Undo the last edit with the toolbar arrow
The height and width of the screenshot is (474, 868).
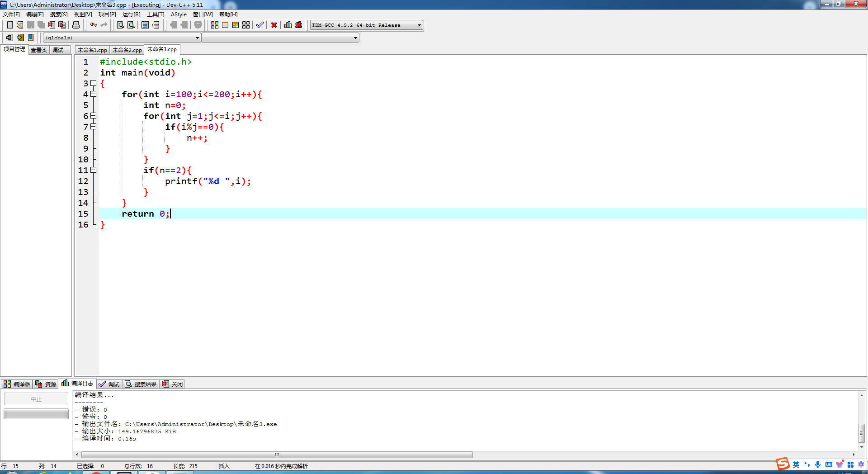(x=94, y=25)
